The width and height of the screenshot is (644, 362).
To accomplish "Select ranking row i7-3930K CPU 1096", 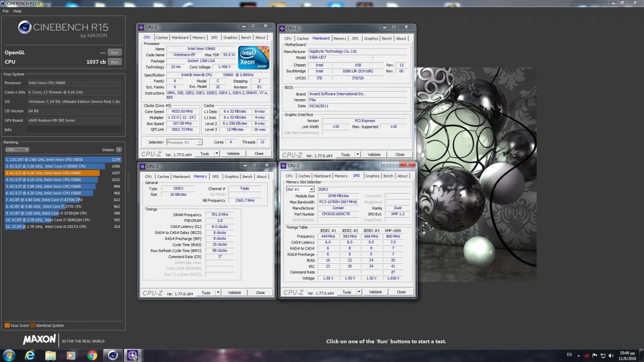I will (x=63, y=166).
